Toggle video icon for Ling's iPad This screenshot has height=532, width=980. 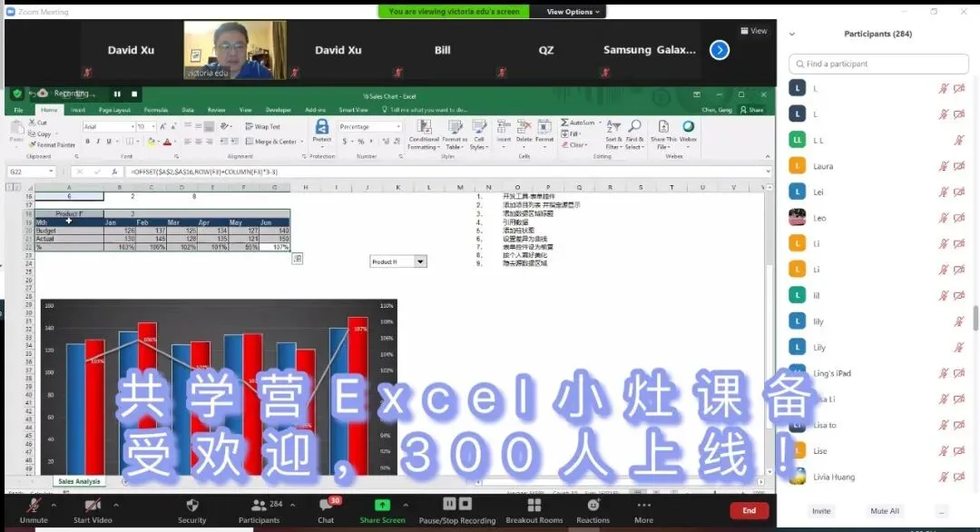click(959, 373)
